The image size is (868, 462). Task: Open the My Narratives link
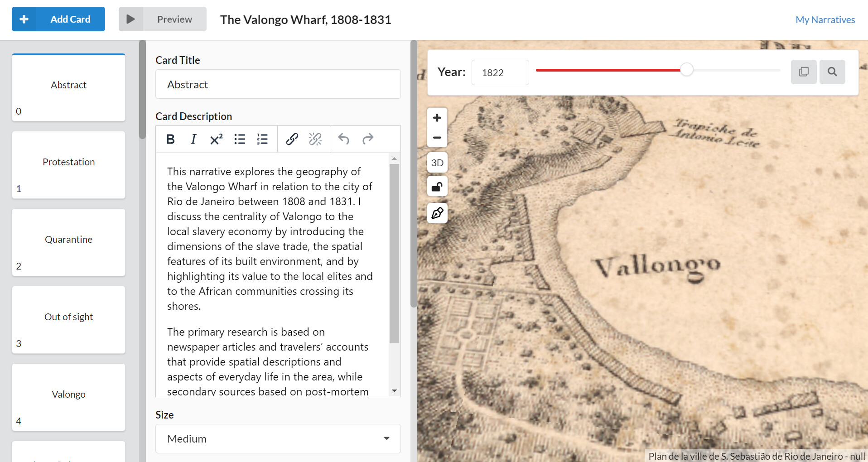click(x=825, y=19)
